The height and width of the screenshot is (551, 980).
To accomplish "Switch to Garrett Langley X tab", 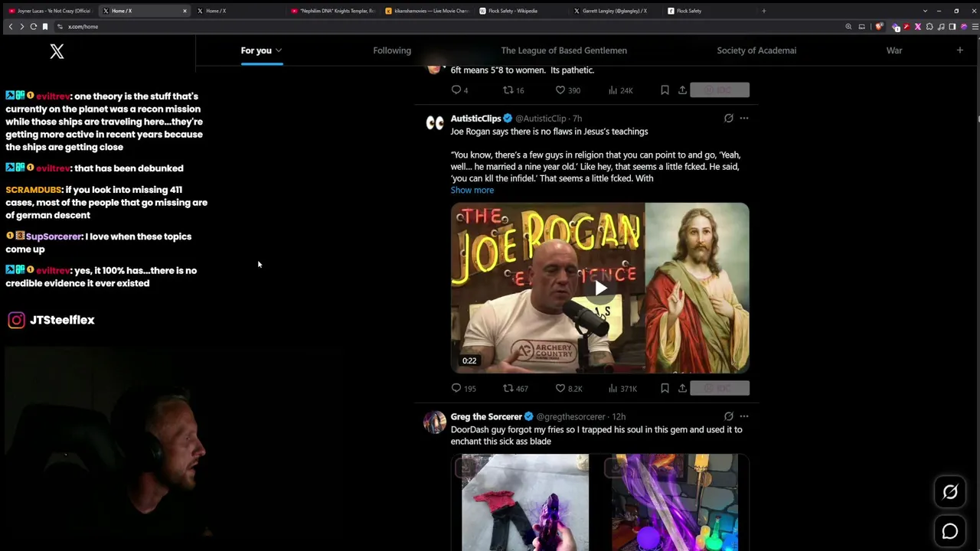I will pyautogui.click(x=615, y=11).
